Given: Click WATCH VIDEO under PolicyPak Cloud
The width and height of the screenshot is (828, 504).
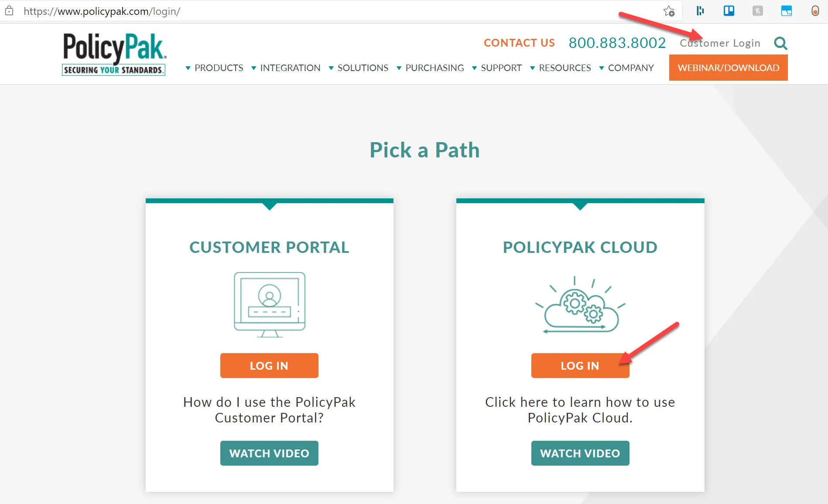Looking at the screenshot, I should click(580, 453).
